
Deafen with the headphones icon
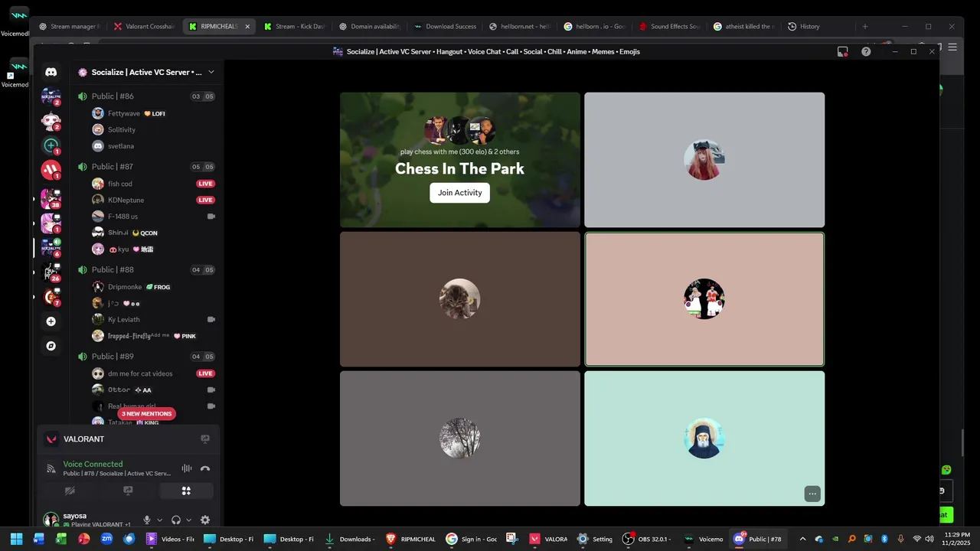click(176, 520)
